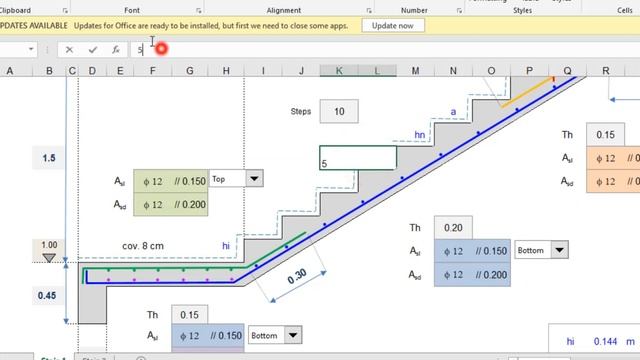Click the active cell containing 5

[x=358, y=158]
